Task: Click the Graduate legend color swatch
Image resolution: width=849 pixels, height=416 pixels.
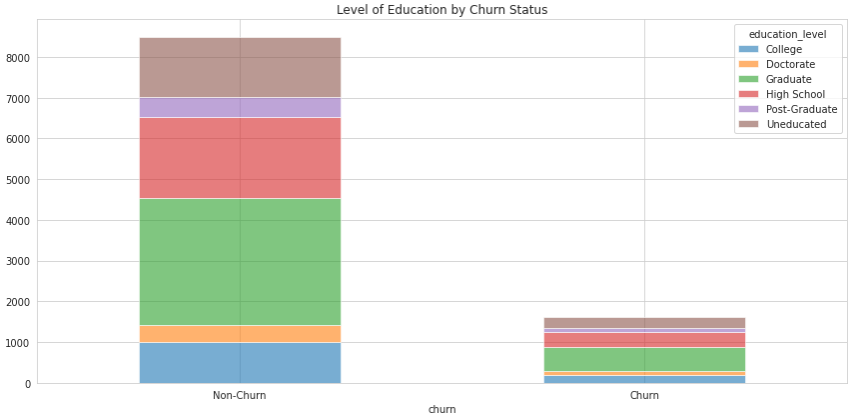Action: point(749,79)
